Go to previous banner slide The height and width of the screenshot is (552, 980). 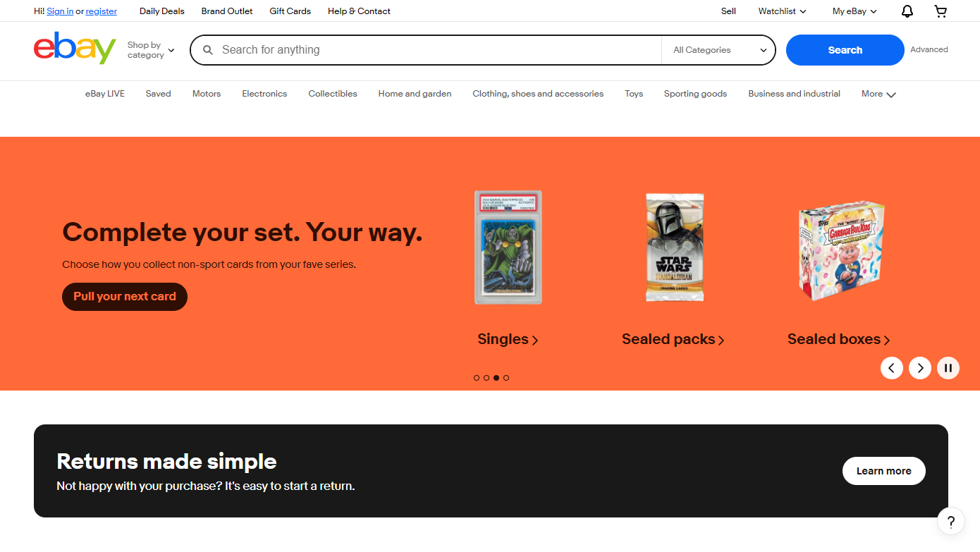click(891, 368)
